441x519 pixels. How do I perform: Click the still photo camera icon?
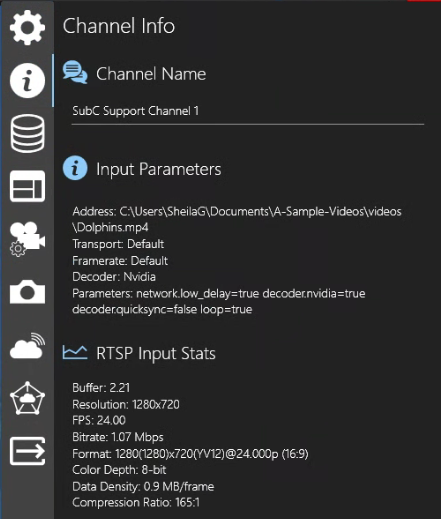[x=27, y=292]
